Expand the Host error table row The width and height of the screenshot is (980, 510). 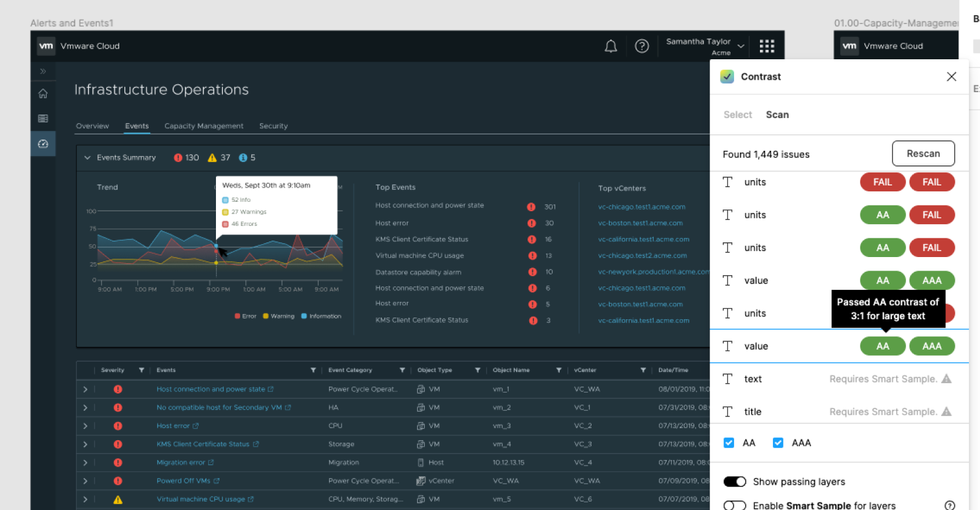tap(85, 426)
